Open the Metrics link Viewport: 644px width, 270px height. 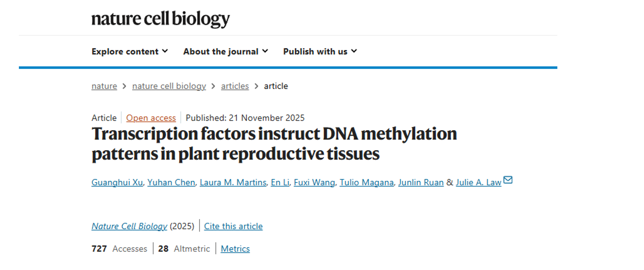pos(235,249)
